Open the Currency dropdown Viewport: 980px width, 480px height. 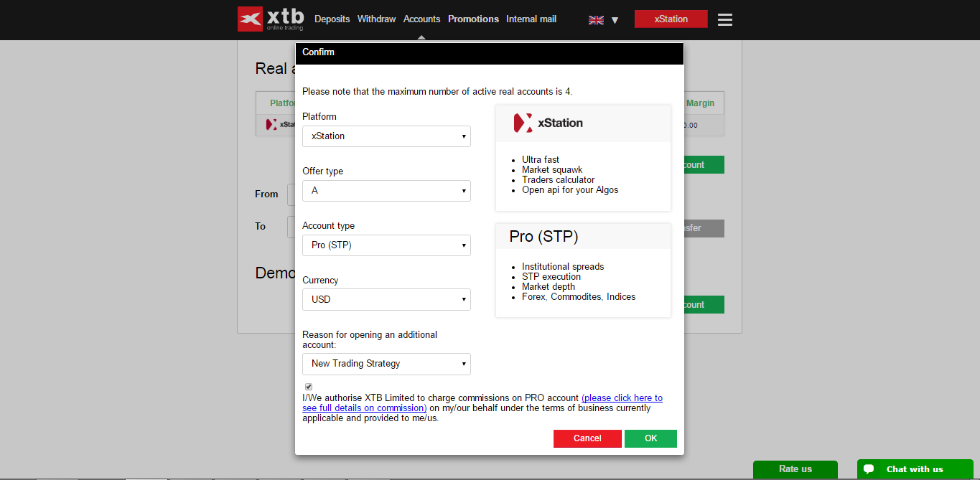coord(386,299)
